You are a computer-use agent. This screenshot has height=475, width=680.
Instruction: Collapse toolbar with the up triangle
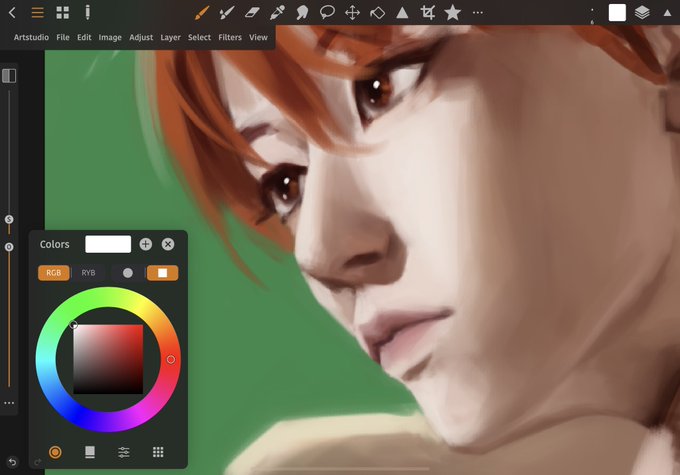click(x=667, y=13)
